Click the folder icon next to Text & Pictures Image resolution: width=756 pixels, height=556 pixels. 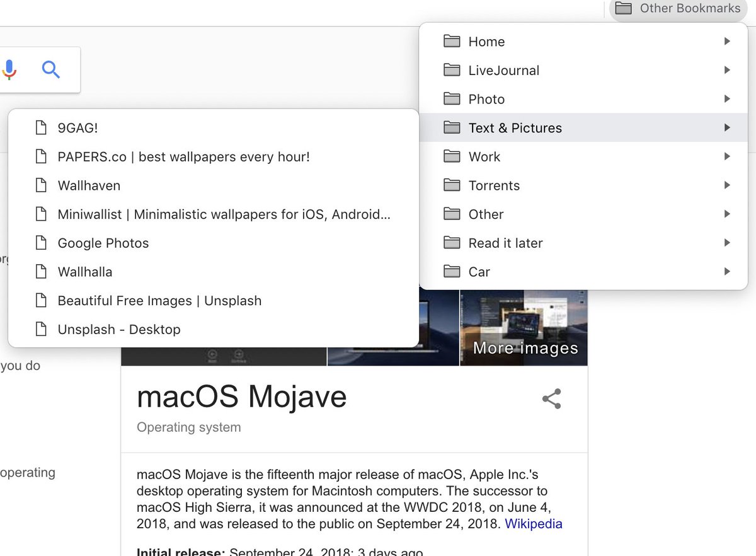point(452,128)
